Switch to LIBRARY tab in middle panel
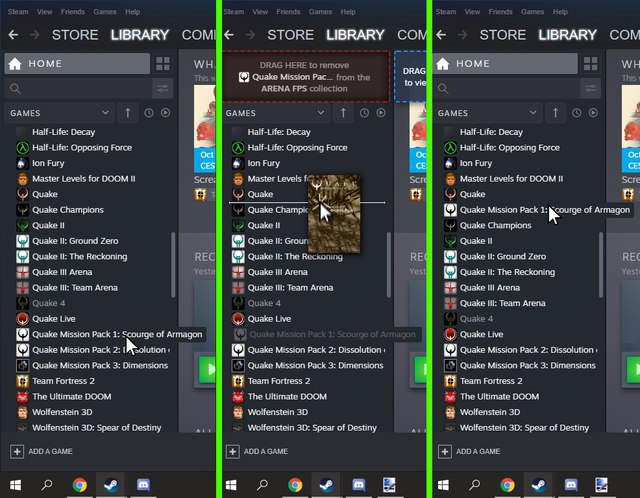This screenshot has height=498, width=640. 355,35
